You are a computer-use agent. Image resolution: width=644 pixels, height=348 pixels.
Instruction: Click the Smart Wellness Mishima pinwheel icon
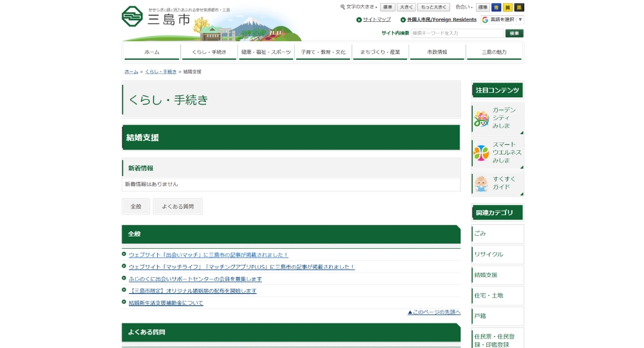(x=481, y=153)
